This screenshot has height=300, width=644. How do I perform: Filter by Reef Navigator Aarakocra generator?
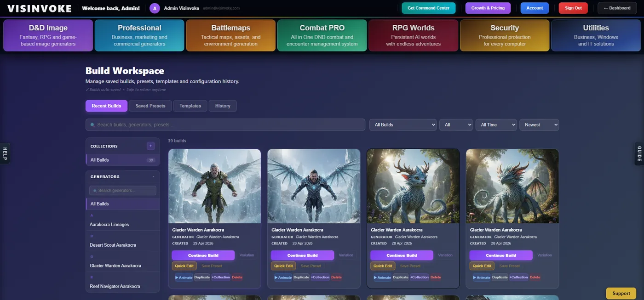point(123,286)
